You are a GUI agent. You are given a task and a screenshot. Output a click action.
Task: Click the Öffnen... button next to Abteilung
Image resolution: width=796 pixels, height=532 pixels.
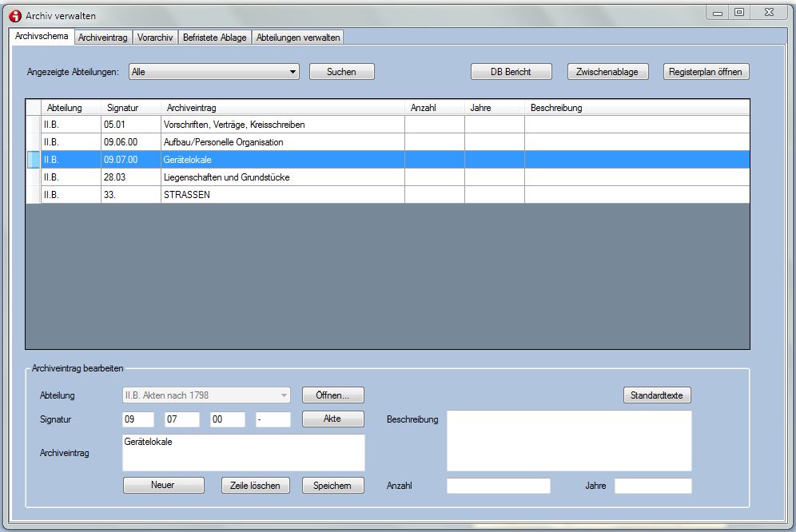pyautogui.click(x=332, y=395)
